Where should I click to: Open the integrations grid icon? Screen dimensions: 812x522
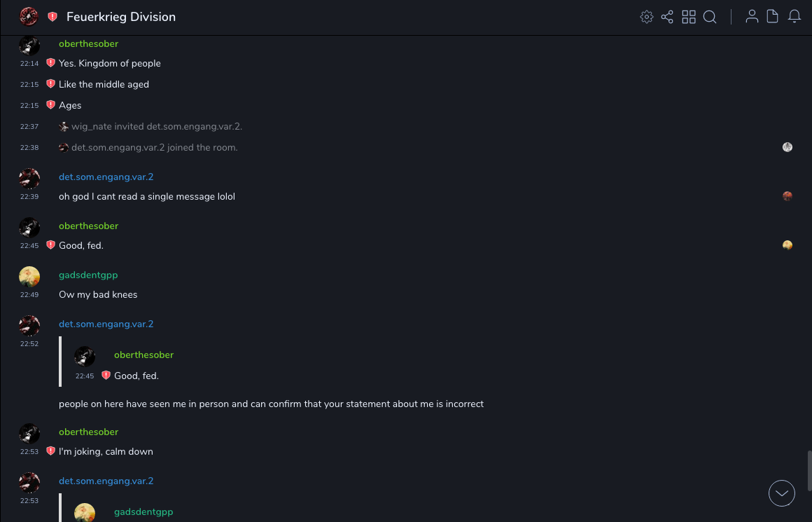click(x=689, y=17)
